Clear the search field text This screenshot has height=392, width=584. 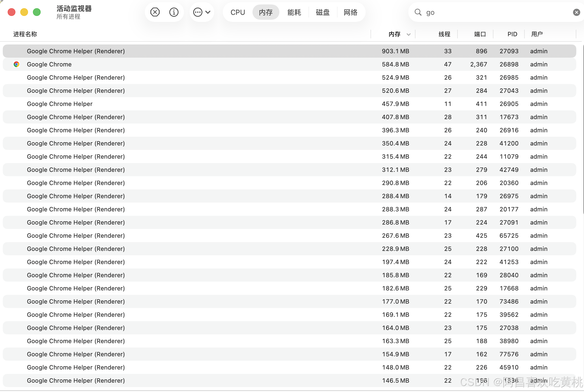[x=576, y=12]
